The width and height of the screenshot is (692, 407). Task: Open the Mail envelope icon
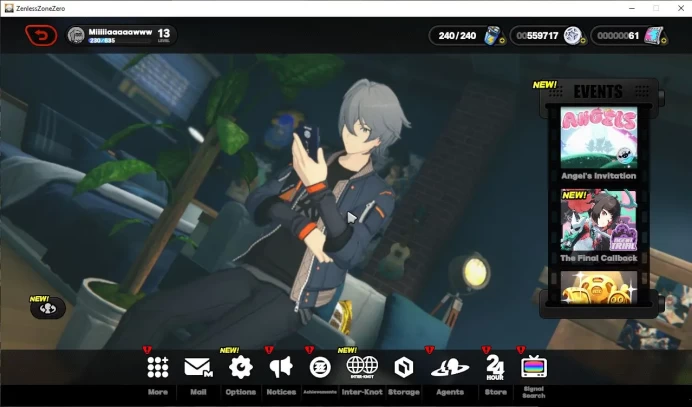[198, 367]
